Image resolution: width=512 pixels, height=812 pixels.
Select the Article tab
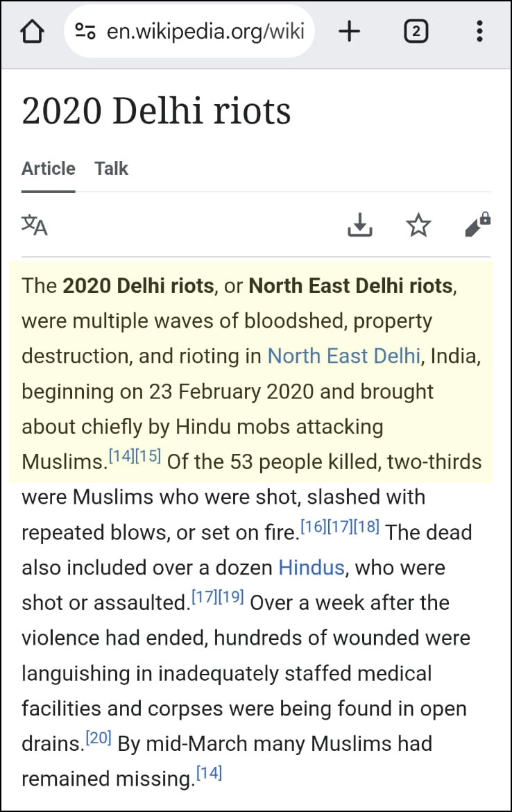49,169
